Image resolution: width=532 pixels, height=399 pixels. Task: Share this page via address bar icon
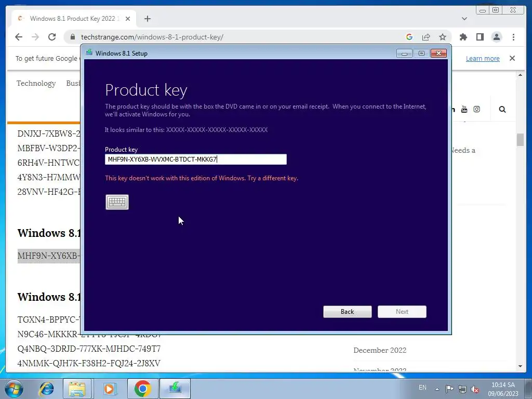point(426,37)
